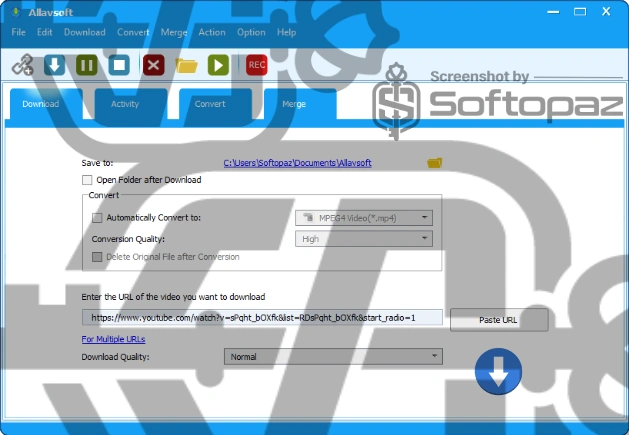Switch to the Merge tab
This screenshot has height=435, width=629.
coord(300,104)
